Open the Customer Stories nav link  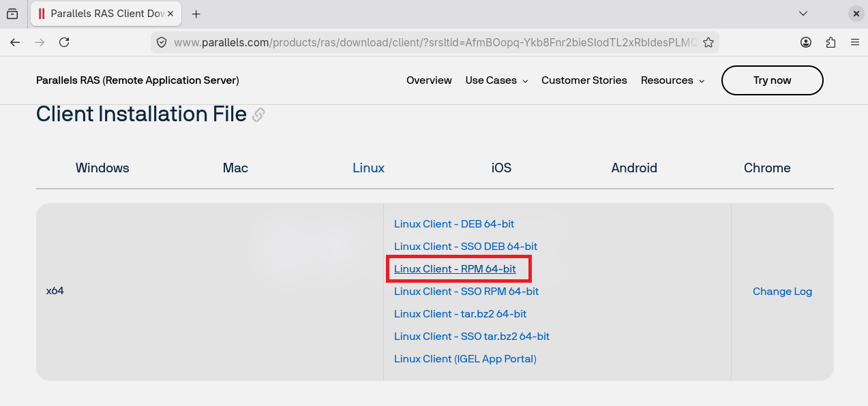pyautogui.click(x=584, y=80)
